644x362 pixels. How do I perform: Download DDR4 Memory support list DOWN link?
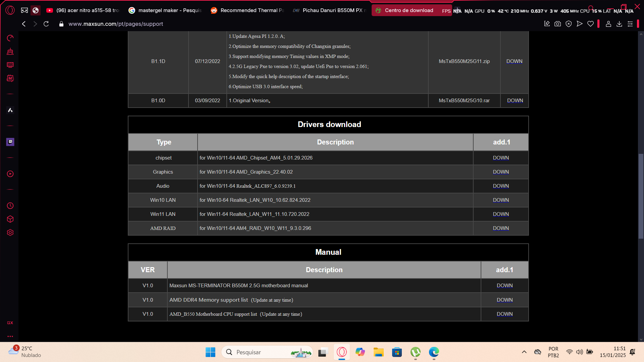click(x=504, y=300)
